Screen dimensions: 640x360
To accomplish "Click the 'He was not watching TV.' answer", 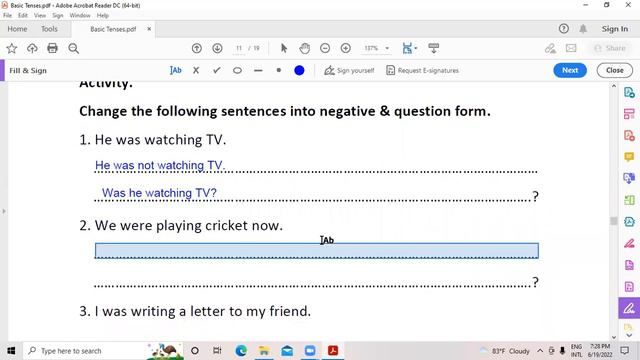I will (160, 165).
